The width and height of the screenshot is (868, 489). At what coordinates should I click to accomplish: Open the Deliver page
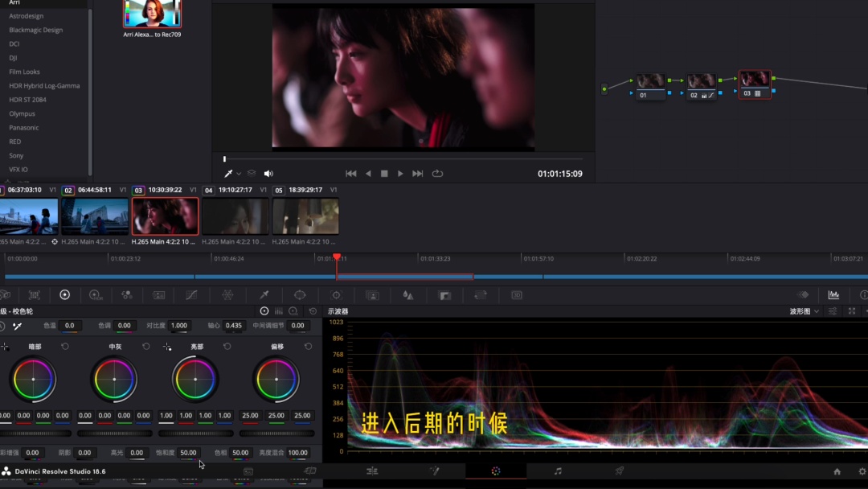pos(620,471)
